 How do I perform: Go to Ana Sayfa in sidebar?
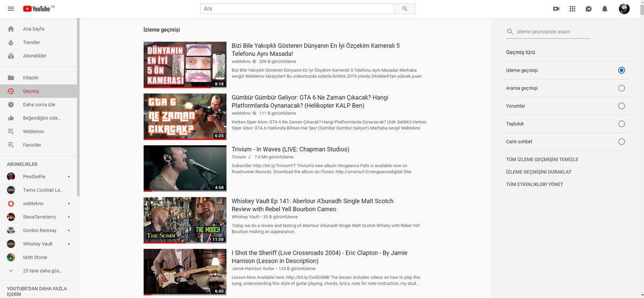coord(39,29)
